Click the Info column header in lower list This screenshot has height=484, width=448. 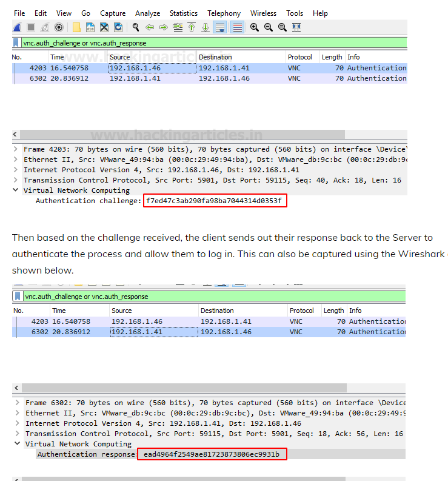coord(376,311)
